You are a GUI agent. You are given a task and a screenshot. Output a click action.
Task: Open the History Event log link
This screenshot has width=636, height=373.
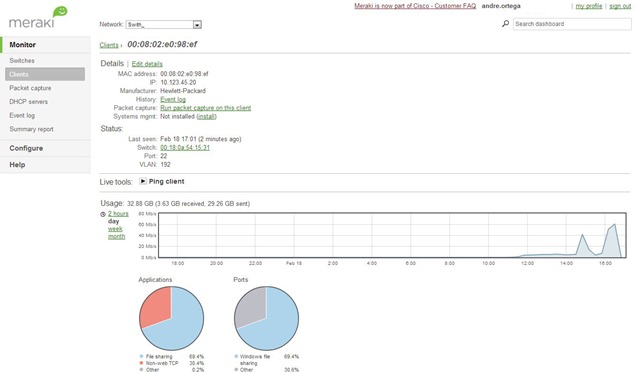pyautogui.click(x=173, y=99)
